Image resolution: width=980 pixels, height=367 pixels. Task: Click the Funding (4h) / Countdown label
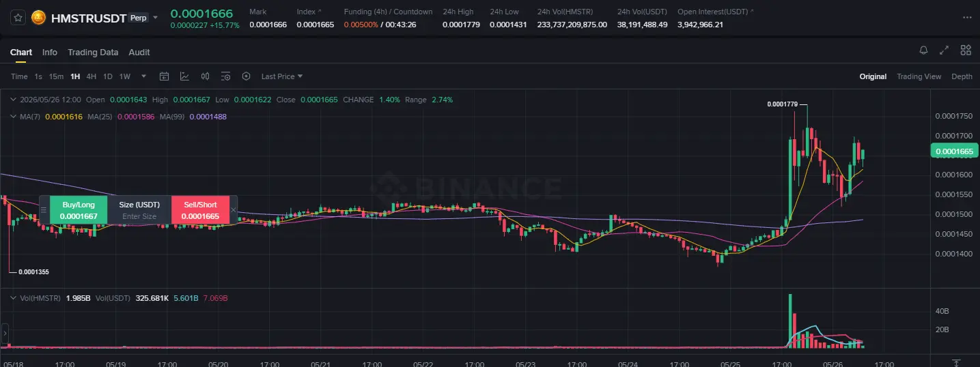[x=388, y=12]
